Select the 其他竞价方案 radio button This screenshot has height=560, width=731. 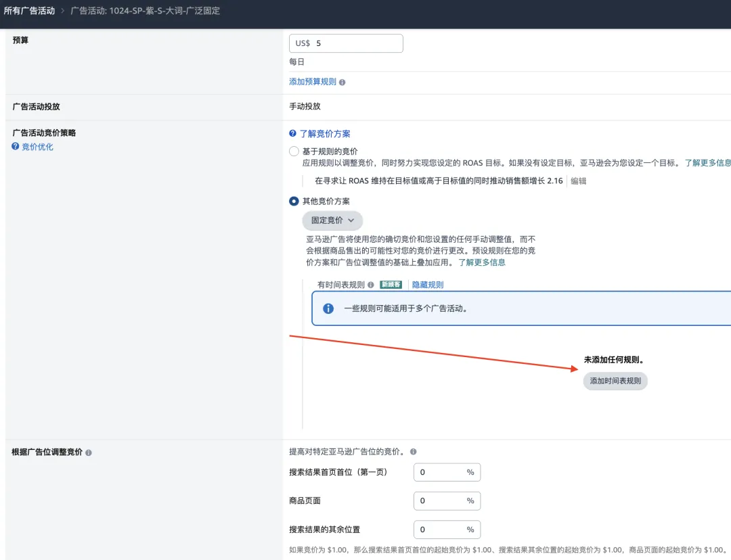[x=294, y=202]
